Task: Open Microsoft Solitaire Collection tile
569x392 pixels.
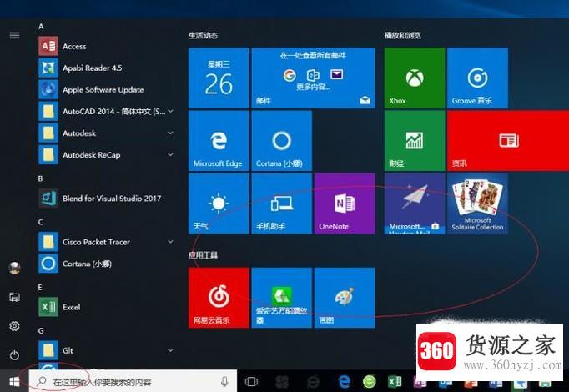Action: 477,204
